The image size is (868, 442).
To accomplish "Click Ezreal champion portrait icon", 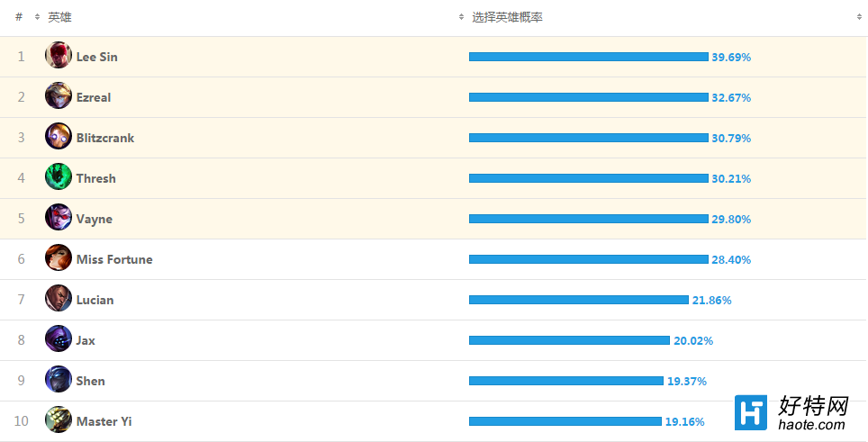I will coord(59,96).
